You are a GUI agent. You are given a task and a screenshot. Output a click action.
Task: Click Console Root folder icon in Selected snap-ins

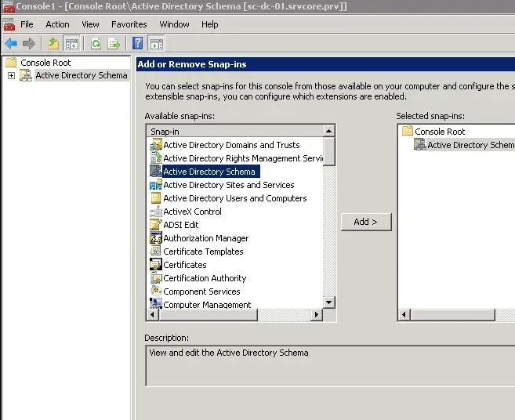(408, 131)
